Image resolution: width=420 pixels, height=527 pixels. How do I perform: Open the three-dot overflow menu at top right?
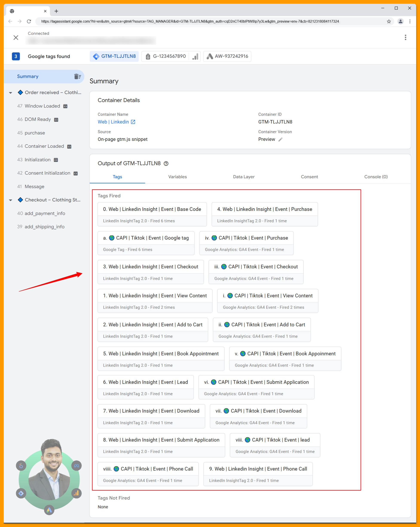pos(405,37)
